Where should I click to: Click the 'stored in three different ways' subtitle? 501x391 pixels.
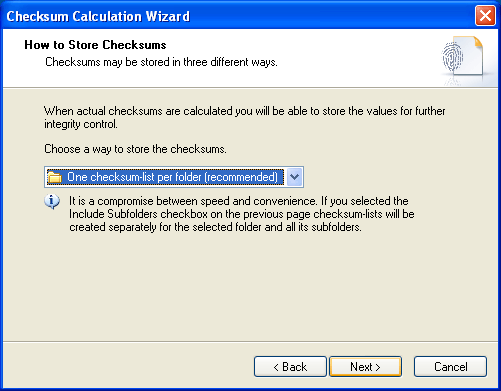pyautogui.click(x=161, y=62)
